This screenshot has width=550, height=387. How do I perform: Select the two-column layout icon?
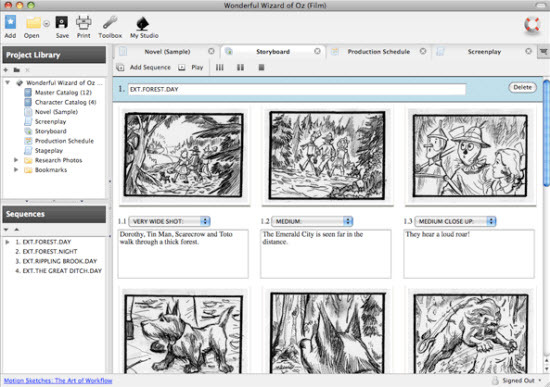[x=240, y=67]
